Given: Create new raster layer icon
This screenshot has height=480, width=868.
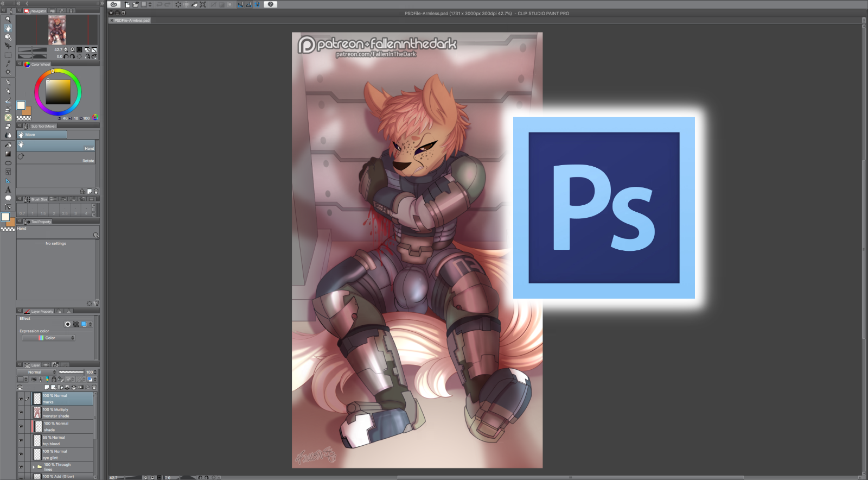Looking at the screenshot, I should [47, 387].
